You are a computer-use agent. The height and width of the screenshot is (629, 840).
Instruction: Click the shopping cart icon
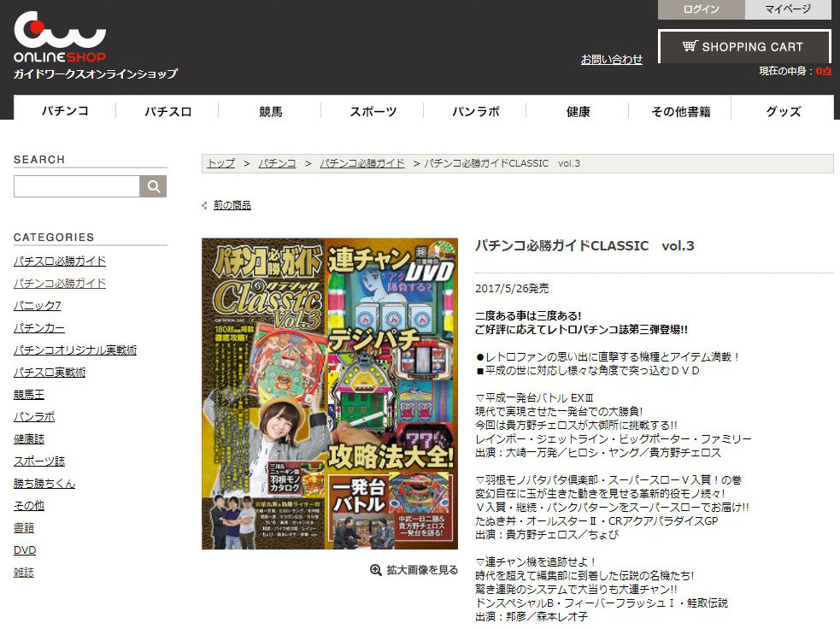point(690,46)
